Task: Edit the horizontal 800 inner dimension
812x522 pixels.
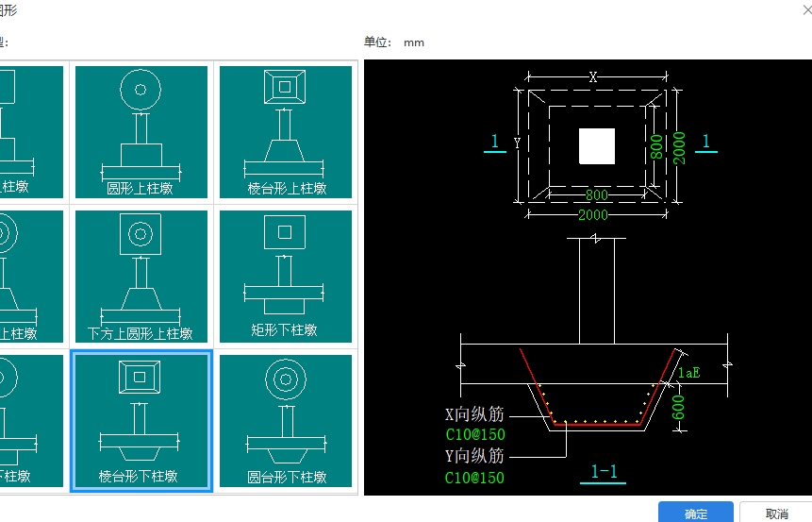Action: click(597, 194)
